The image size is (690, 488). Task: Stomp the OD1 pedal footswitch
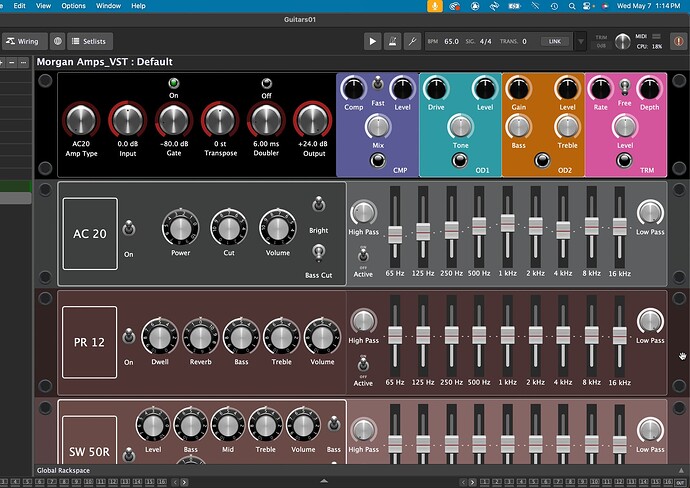(459, 161)
